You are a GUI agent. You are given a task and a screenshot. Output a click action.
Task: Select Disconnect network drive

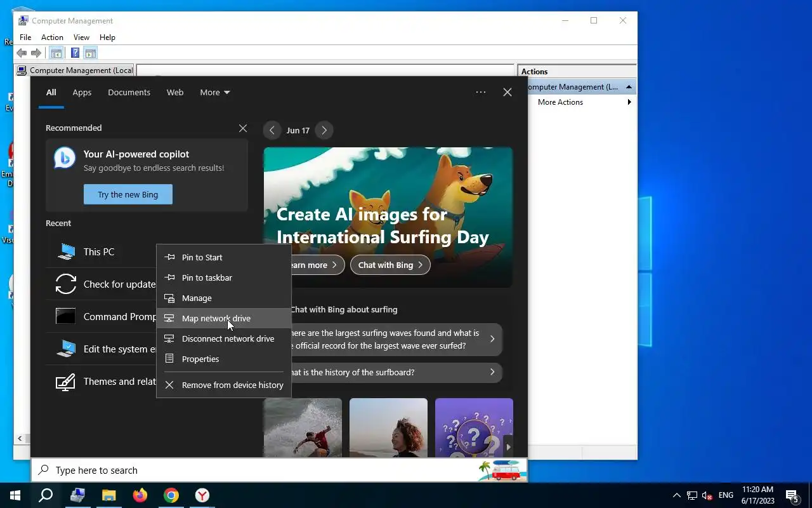point(223,338)
